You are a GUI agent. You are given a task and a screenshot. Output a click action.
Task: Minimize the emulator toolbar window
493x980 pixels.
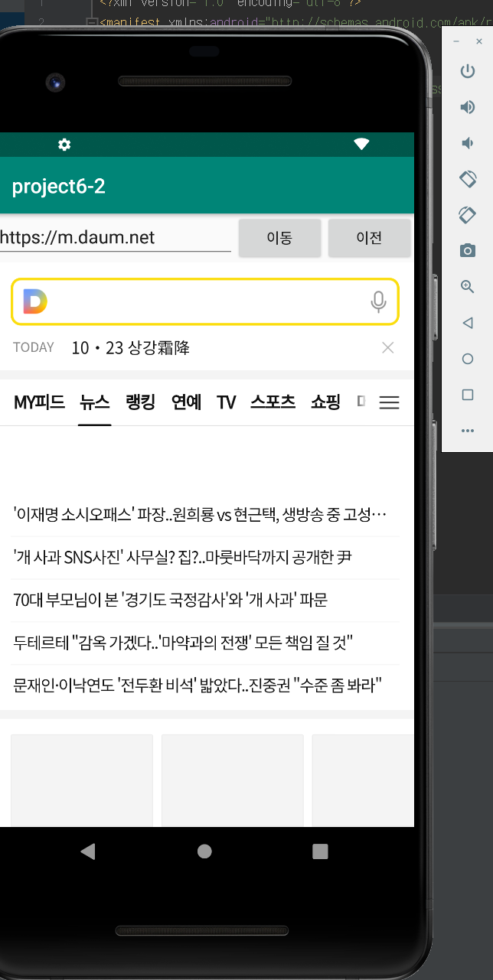pos(456,41)
